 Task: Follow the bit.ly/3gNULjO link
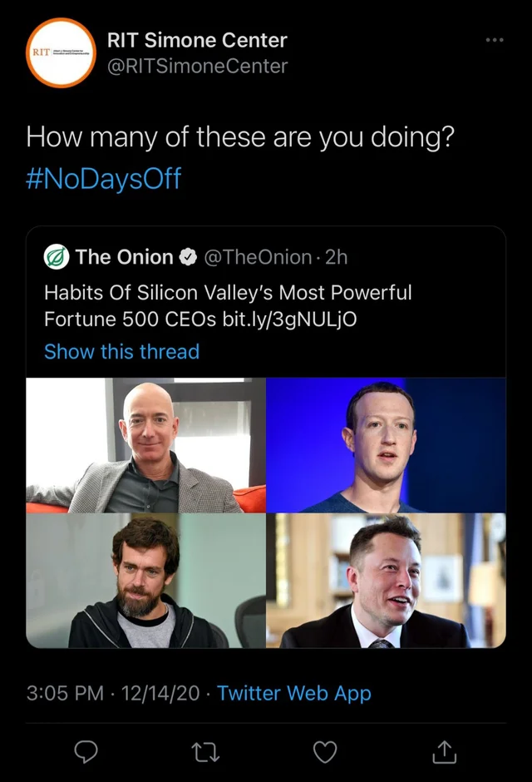[x=290, y=319]
